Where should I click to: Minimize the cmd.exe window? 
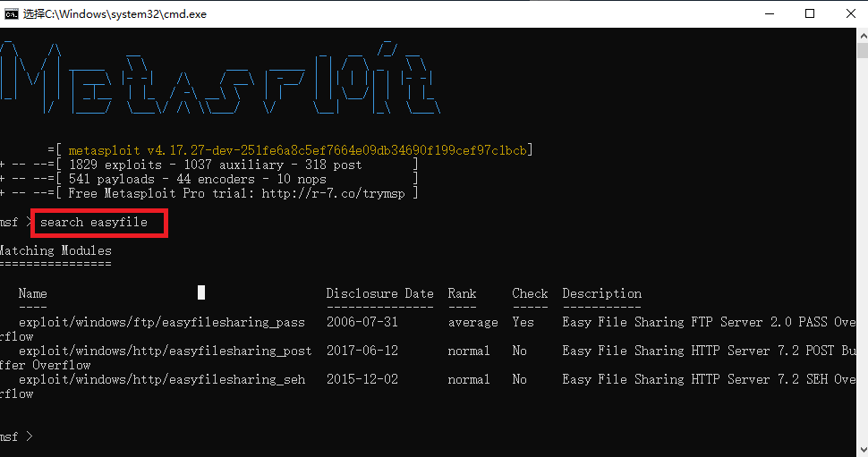(770, 13)
